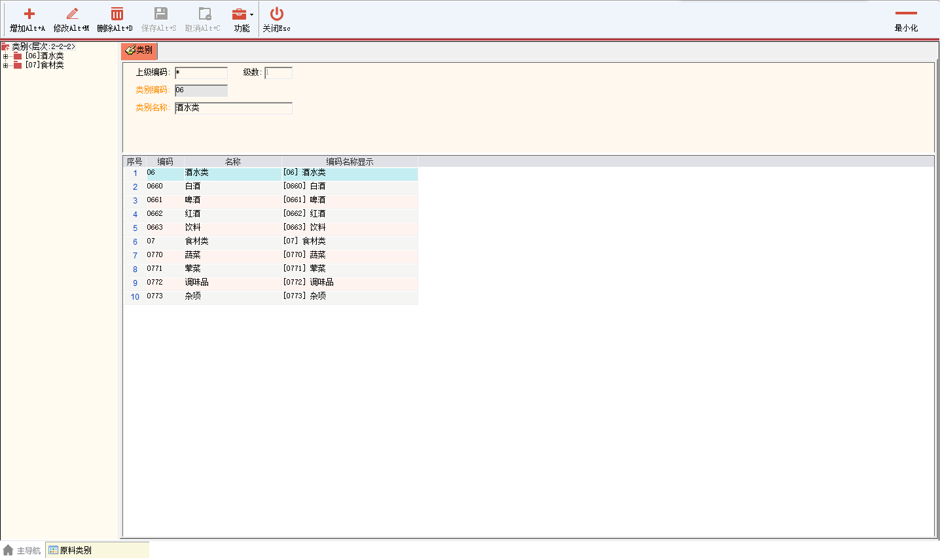Click the 级数 field
The width and height of the screenshot is (940, 560).
click(278, 73)
